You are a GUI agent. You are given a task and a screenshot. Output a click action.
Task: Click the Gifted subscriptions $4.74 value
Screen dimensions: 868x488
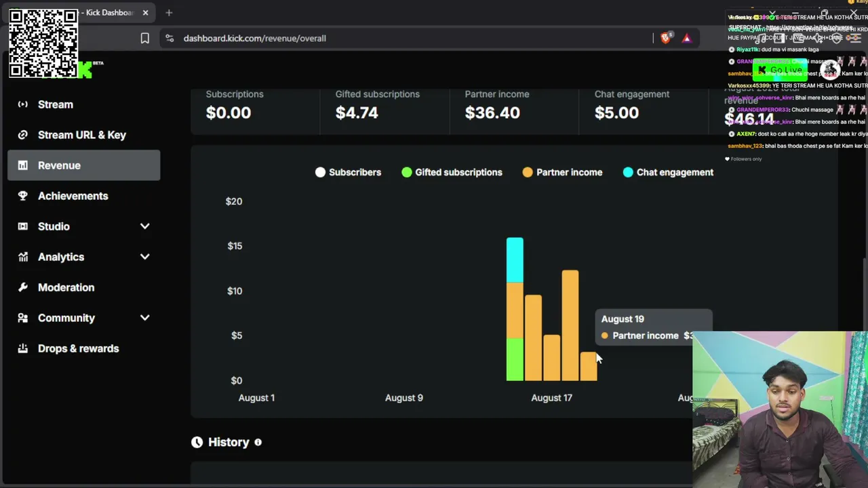pyautogui.click(x=357, y=113)
